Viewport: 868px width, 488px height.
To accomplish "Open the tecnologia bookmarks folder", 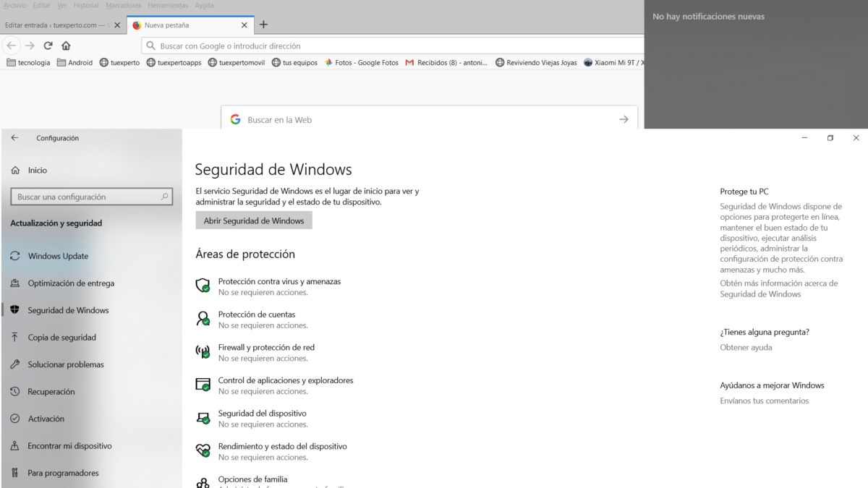I will (x=28, y=63).
